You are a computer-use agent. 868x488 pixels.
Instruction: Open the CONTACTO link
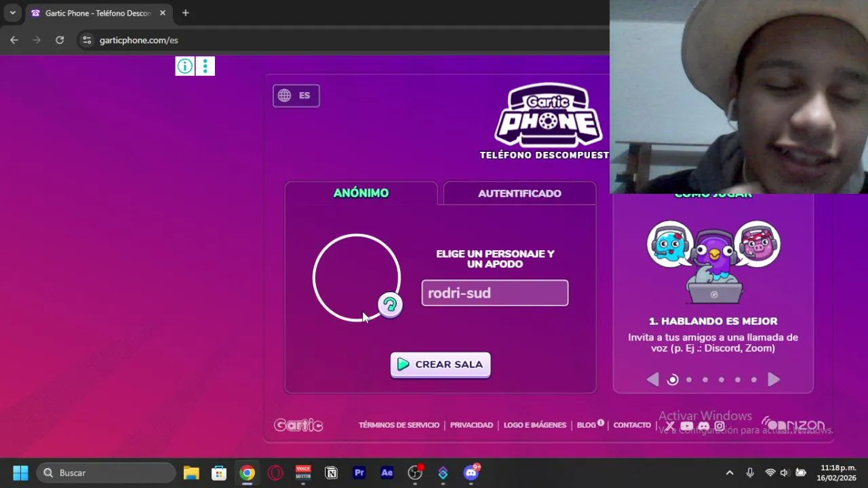[632, 425]
